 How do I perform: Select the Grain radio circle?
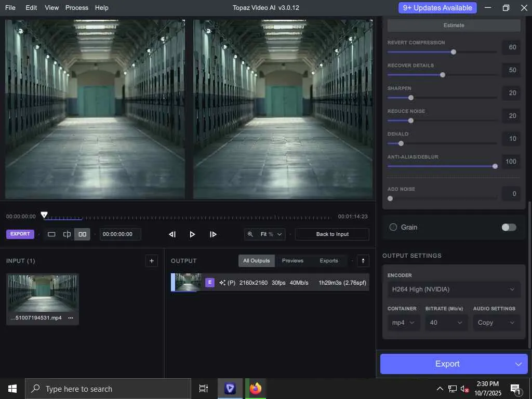pyautogui.click(x=393, y=227)
